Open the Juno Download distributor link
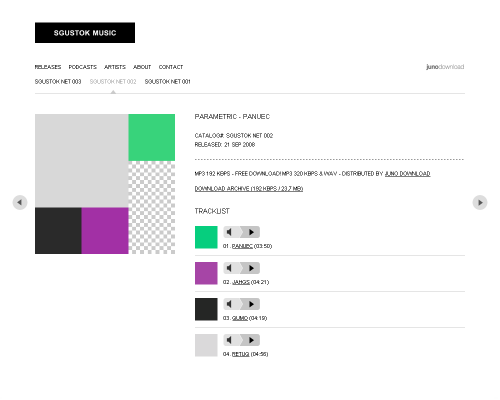Screen dimensions: 500x400 coord(408,174)
